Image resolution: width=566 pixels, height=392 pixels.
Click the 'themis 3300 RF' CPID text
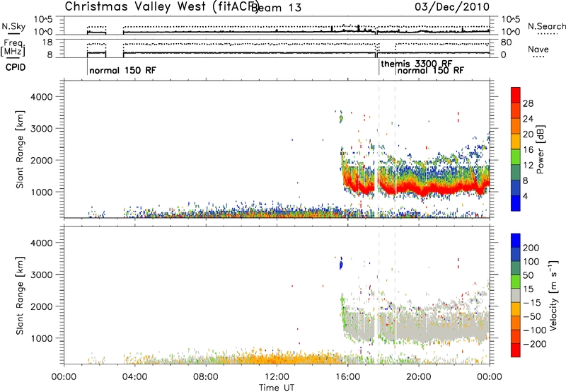(x=417, y=64)
